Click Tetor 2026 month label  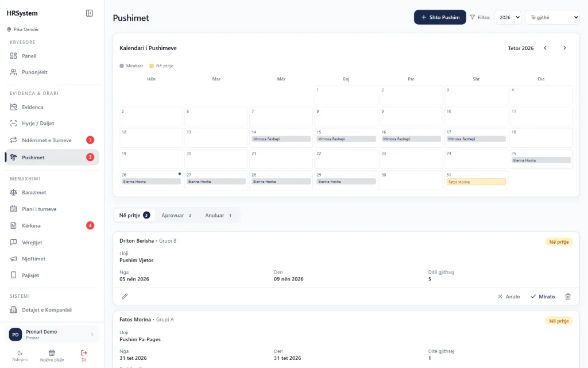520,48
